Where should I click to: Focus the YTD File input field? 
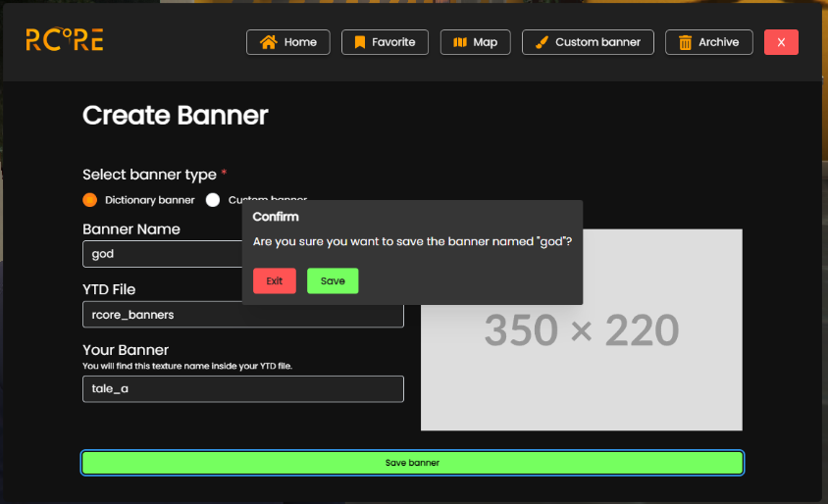[242, 315]
